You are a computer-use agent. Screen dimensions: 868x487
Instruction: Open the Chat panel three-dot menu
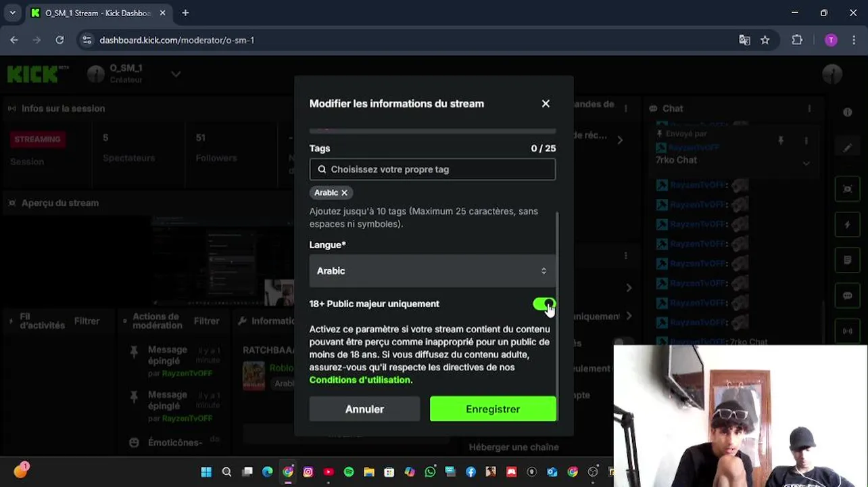point(809,108)
